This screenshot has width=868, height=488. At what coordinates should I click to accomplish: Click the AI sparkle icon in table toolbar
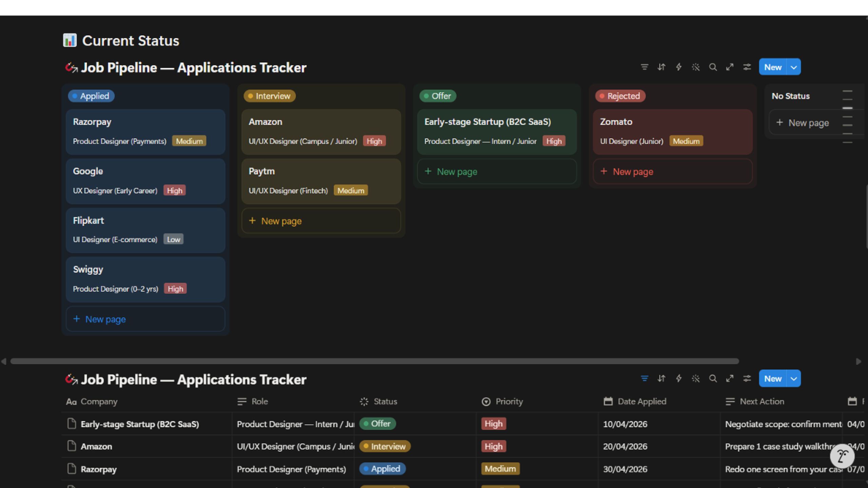tap(695, 379)
